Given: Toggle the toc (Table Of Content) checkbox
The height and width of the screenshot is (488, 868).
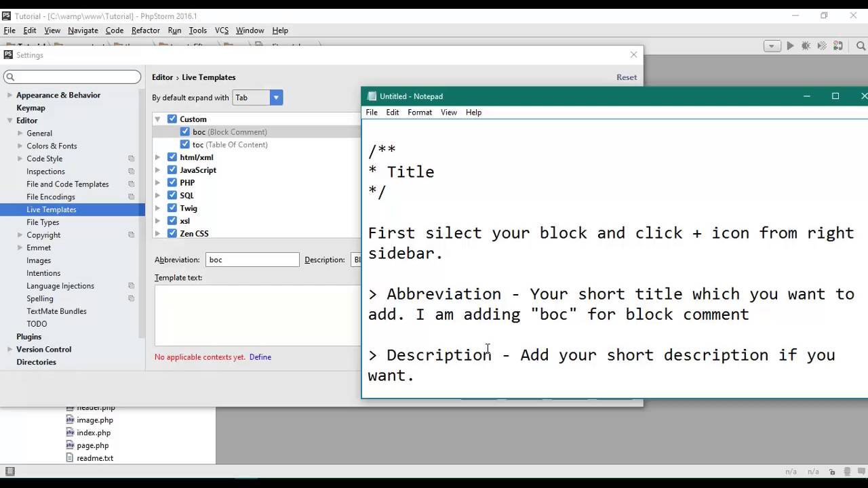Looking at the screenshot, I should tap(185, 144).
